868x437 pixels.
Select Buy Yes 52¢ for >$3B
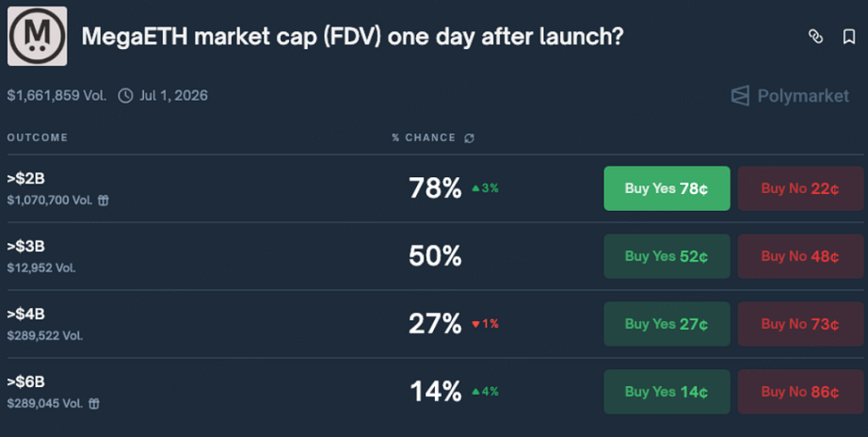(x=667, y=256)
